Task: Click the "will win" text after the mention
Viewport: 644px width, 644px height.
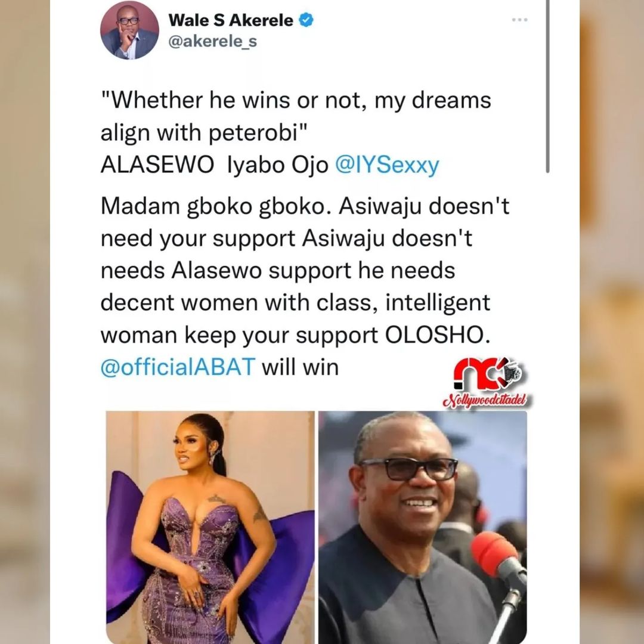Action: pyautogui.click(x=300, y=367)
